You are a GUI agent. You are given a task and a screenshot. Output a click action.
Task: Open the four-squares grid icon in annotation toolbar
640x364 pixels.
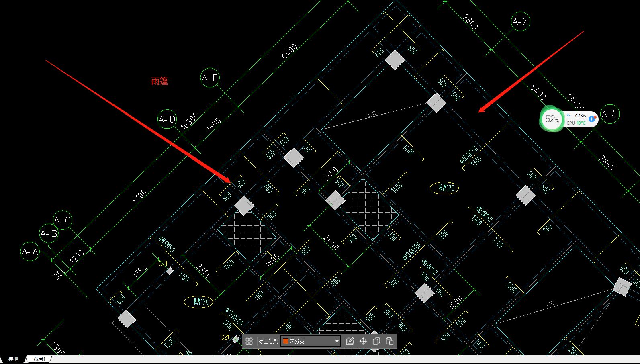click(249, 341)
